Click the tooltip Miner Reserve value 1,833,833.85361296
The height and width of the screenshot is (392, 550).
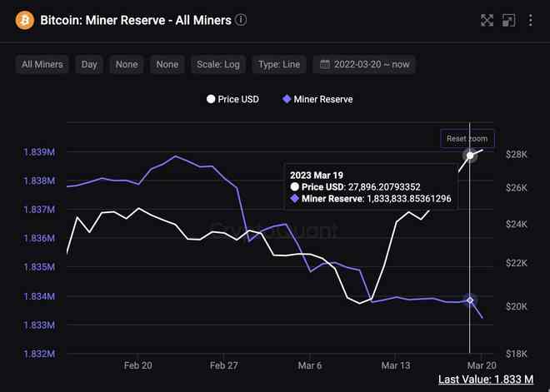409,199
